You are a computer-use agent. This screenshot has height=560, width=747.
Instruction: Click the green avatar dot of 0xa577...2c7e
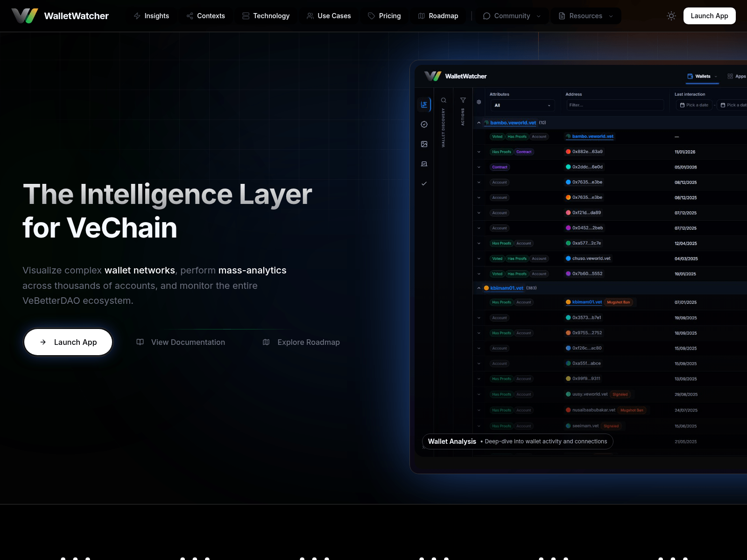pos(568,243)
